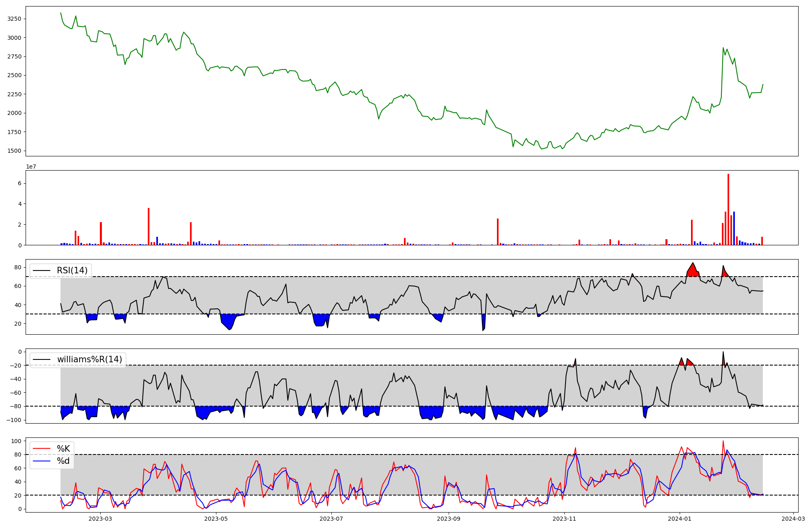Image resolution: width=812 pixels, height=528 pixels.
Task: Select the 2023-03 date tick label
Action: point(100,518)
